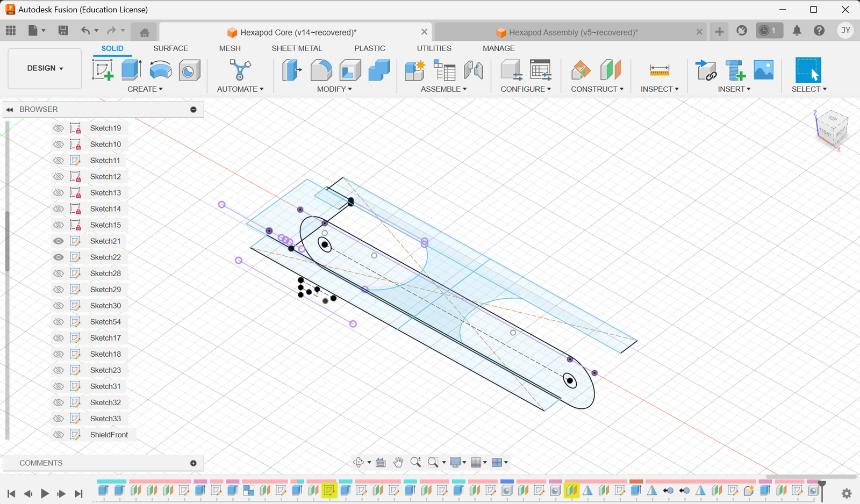
Task: Hide Sketch21 using its eye icon
Action: (58, 241)
